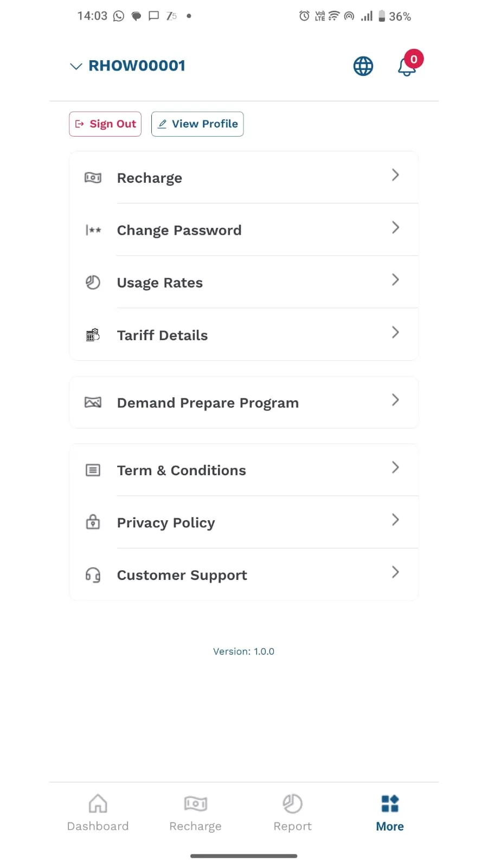
Task: Click the padlock Privacy Policy icon
Action: tap(93, 522)
